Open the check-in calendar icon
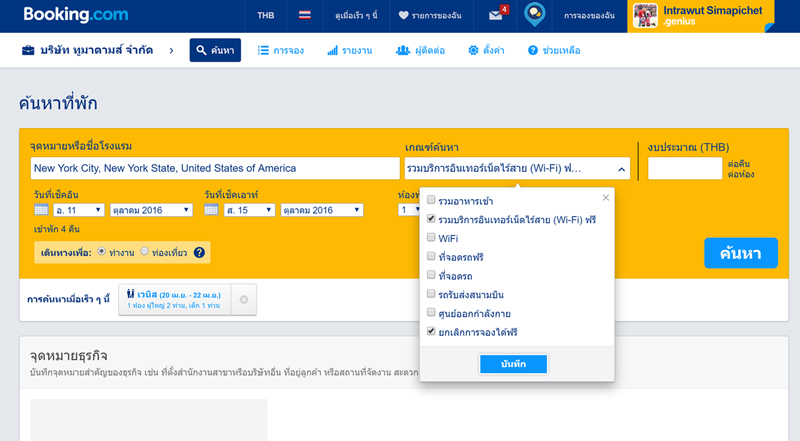Viewport: 800px width, 441px height. click(41, 210)
